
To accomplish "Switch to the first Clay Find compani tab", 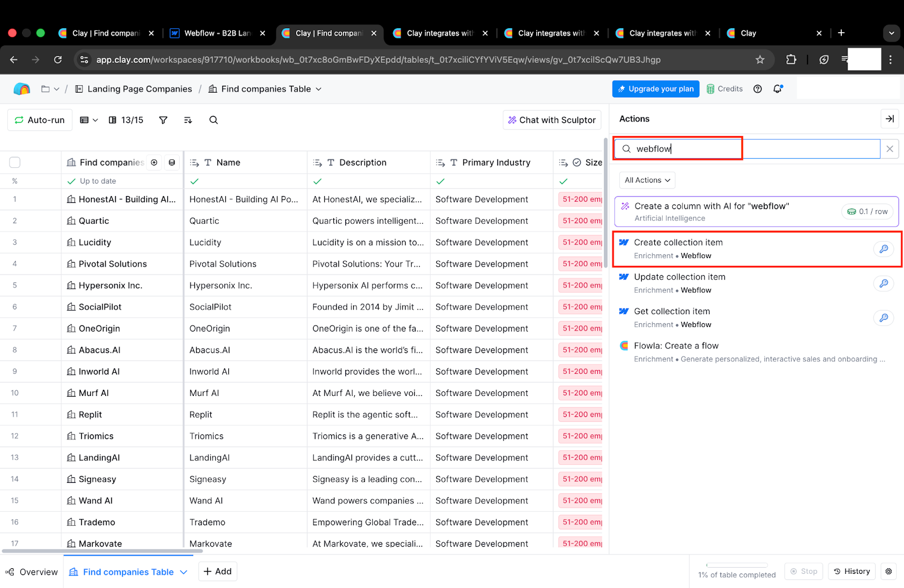I will pyautogui.click(x=106, y=33).
